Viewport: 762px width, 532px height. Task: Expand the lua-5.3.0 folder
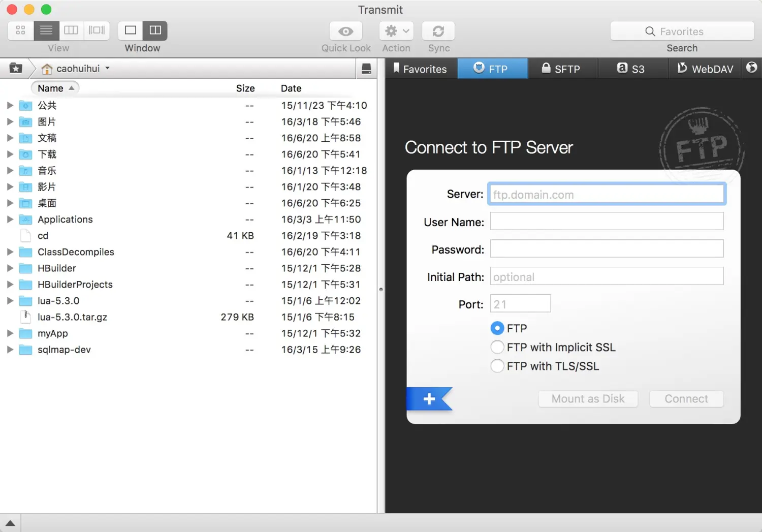click(10, 300)
